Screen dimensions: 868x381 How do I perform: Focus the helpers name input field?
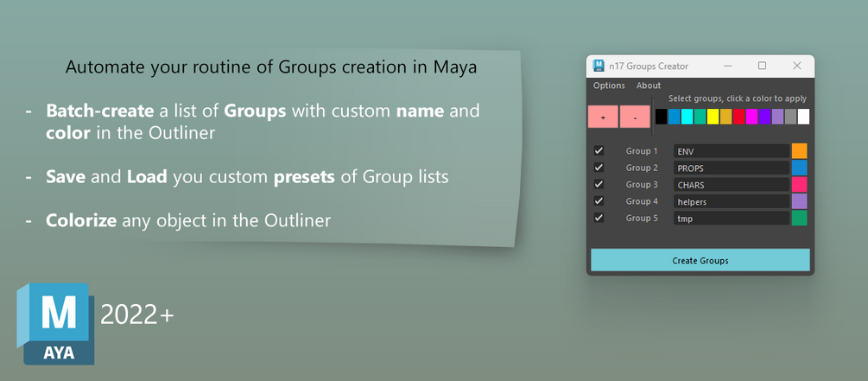pyautogui.click(x=731, y=202)
